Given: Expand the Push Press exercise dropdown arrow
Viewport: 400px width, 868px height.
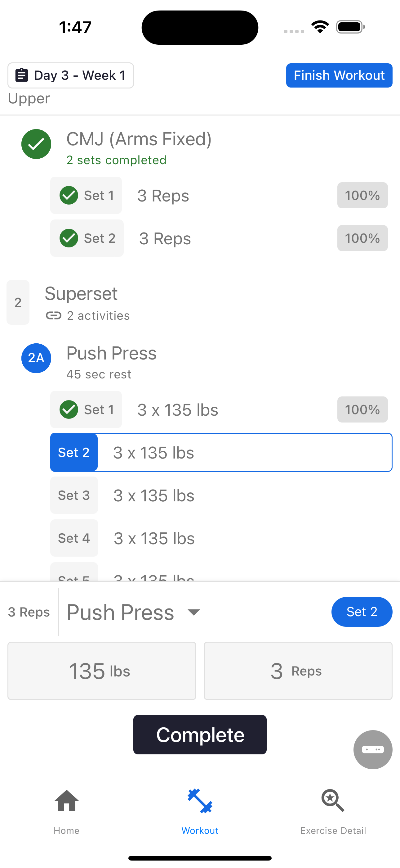Looking at the screenshot, I should coord(193,612).
